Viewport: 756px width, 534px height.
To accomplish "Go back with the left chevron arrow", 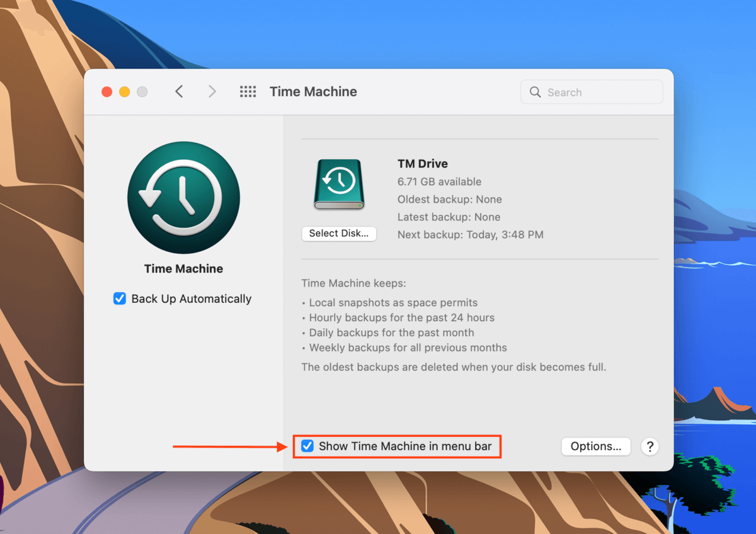I will 179,92.
